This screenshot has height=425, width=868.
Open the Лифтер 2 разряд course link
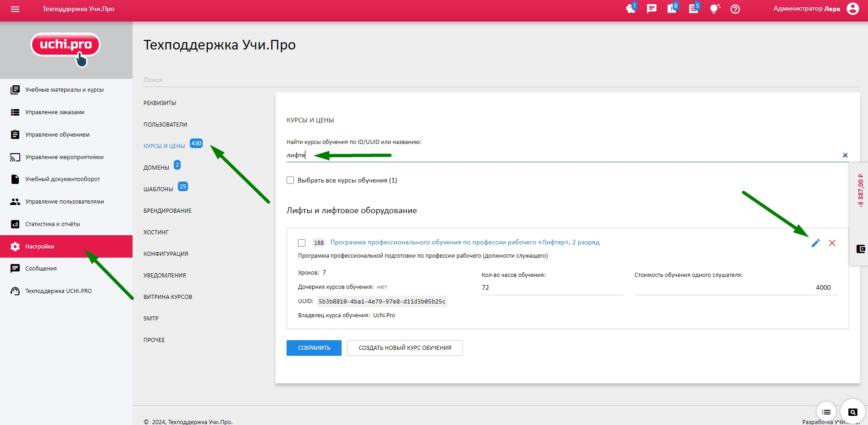click(x=465, y=243)
